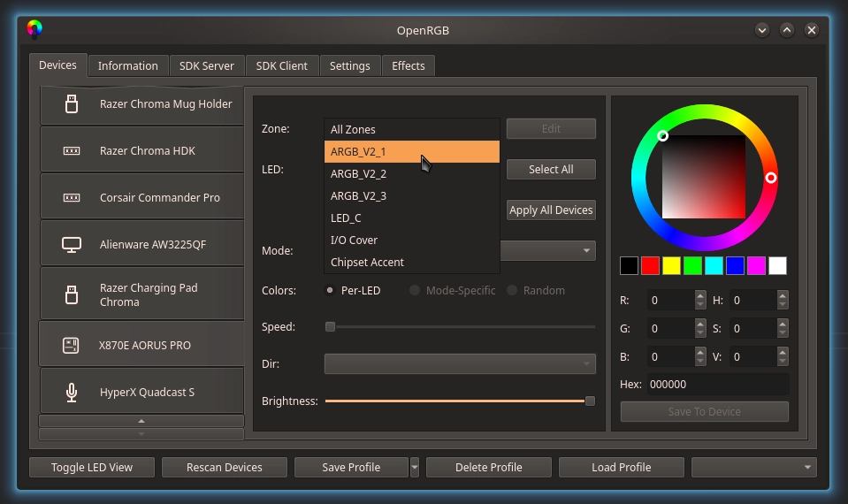Open the Effects tab
848x504 pixels.
(409, 66)
